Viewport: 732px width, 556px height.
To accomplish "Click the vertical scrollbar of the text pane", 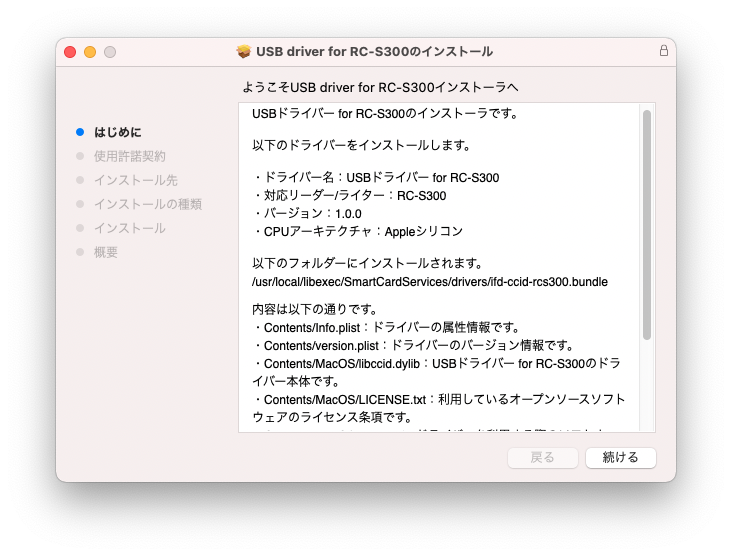I will click(x=647, y=225).
